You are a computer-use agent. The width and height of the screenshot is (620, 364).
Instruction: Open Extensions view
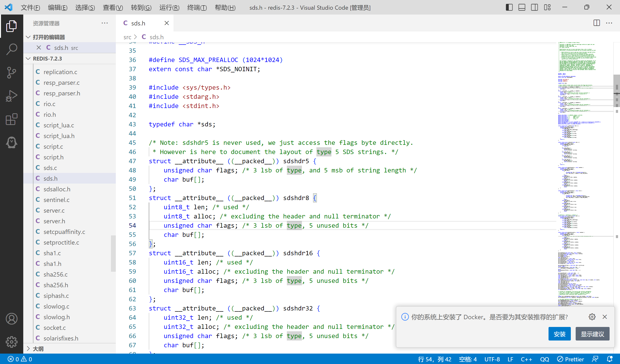(12, 119)
